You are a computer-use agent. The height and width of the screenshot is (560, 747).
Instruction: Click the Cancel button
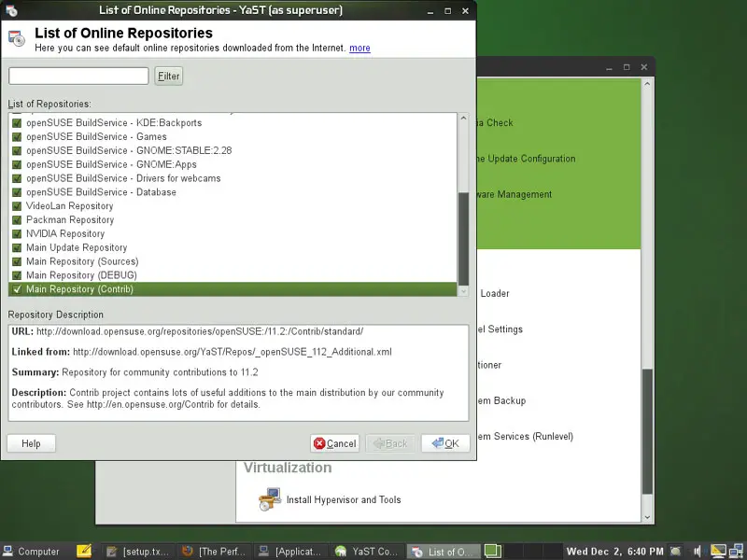(x=335, y=443)
